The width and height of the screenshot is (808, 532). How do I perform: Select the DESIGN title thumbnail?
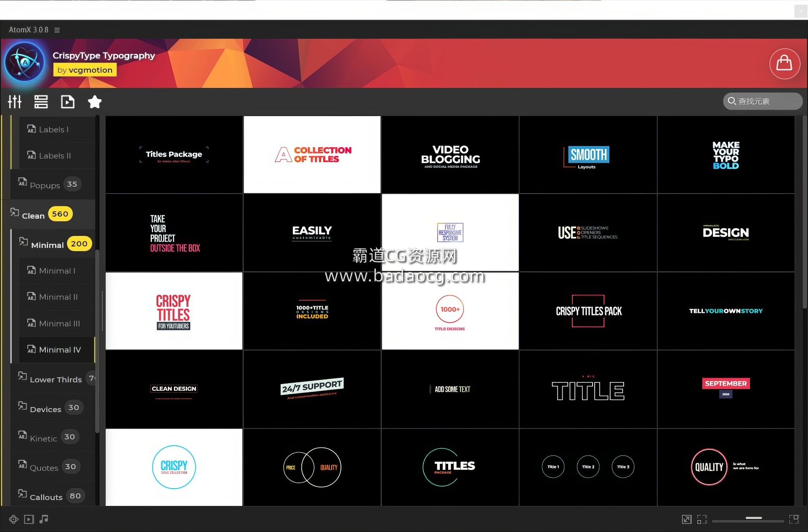click(726, 233)
